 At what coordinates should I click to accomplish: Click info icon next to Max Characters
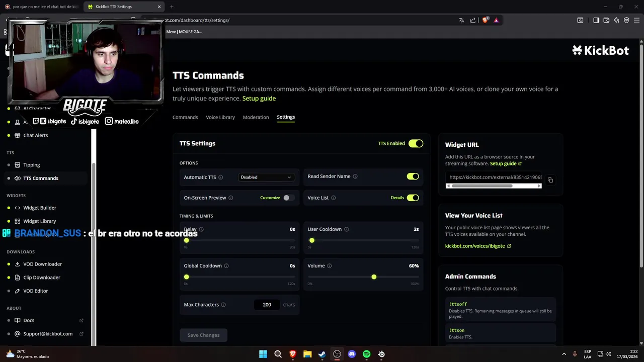tap(223, 305)
